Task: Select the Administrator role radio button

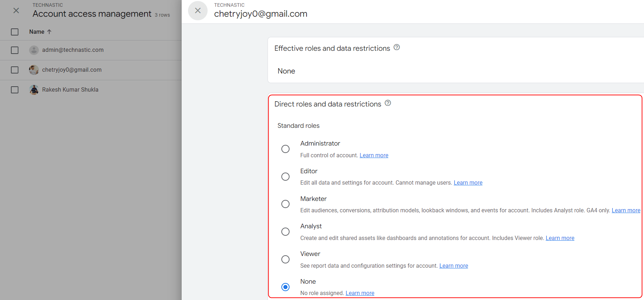Action: tap(285, 149)
